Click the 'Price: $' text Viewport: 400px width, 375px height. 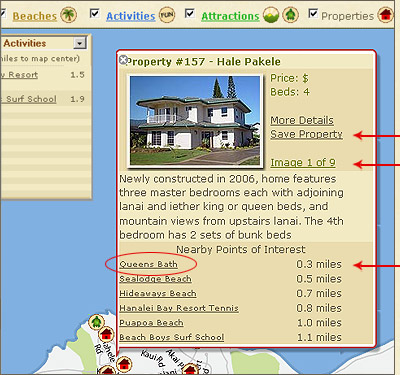(289, 78)
